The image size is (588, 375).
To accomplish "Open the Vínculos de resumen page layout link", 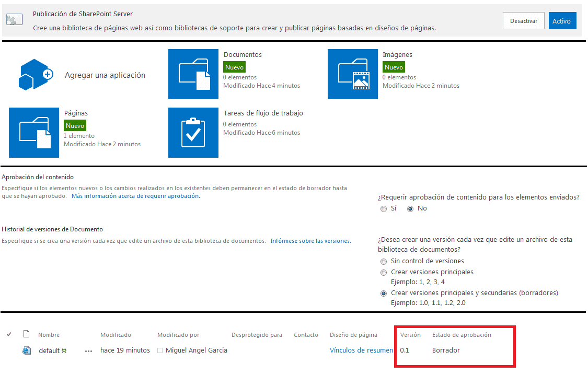I will (x=362, y=350).
